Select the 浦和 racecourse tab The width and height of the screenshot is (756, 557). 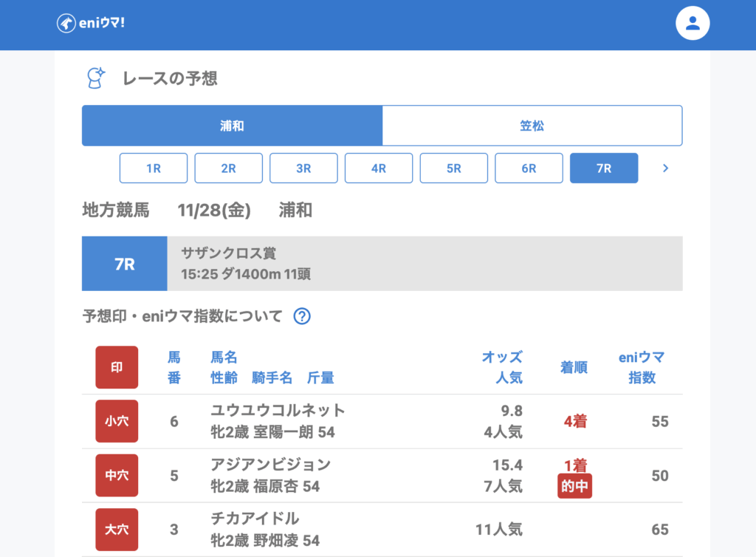pos(232,126)
